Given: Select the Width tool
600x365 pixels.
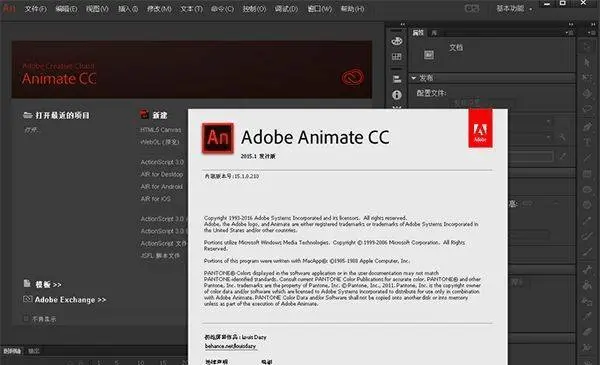Looking at the screenshot, I should point(587,347).
